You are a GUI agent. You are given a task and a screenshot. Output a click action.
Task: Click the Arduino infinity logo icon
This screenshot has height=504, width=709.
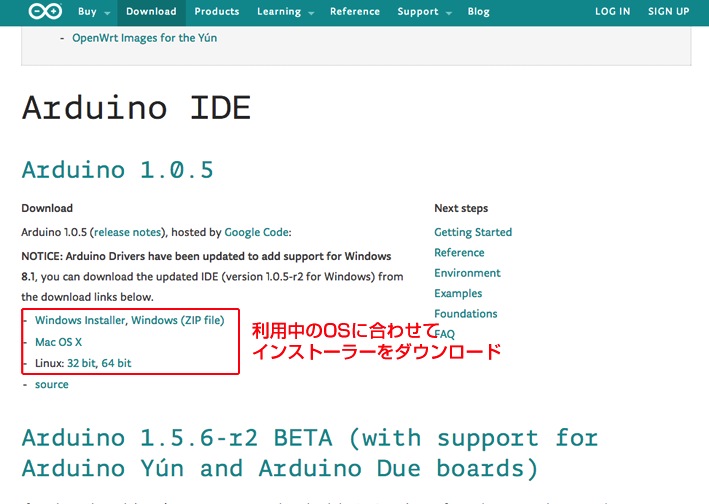[45, 11]
